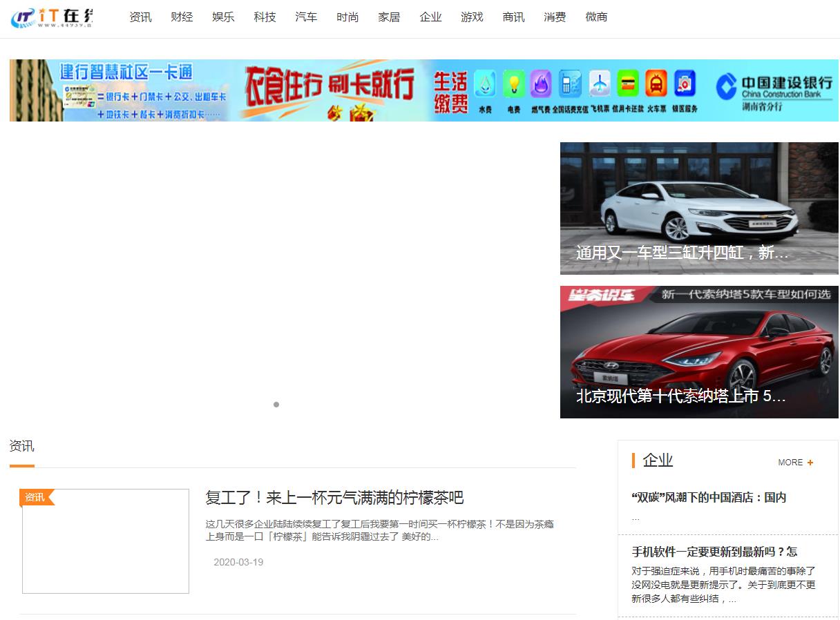This screenshot has height=620, width=840.
Task: Open article 复工了！来上一杯元气满满的柠檬茶吧
Action: pos(334,497)
